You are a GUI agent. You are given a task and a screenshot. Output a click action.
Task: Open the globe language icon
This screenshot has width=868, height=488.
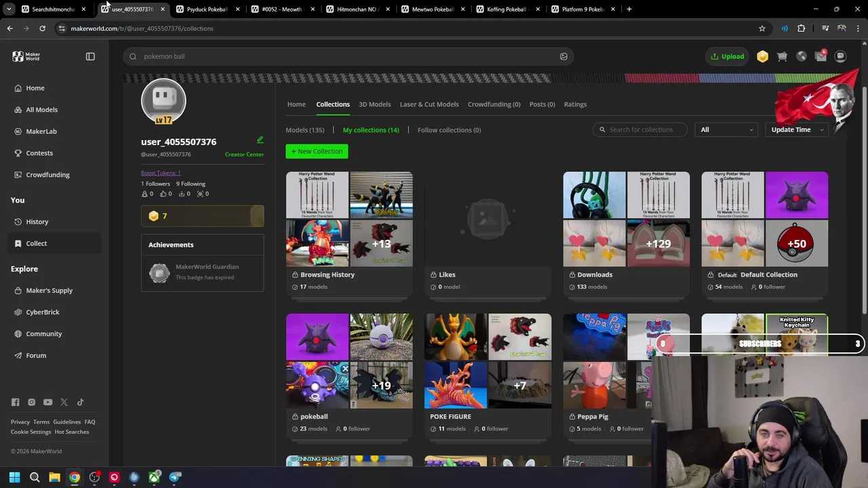[802, 56]
